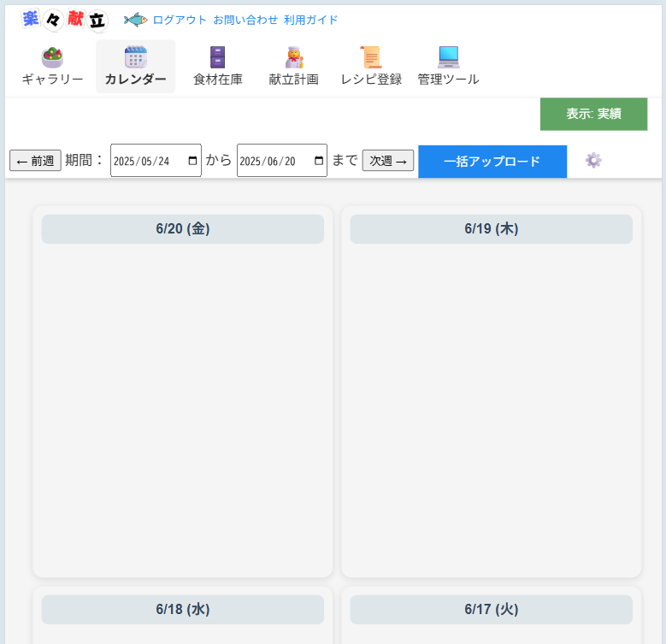Select the カレンダー calendar icon

pos(135,57)
